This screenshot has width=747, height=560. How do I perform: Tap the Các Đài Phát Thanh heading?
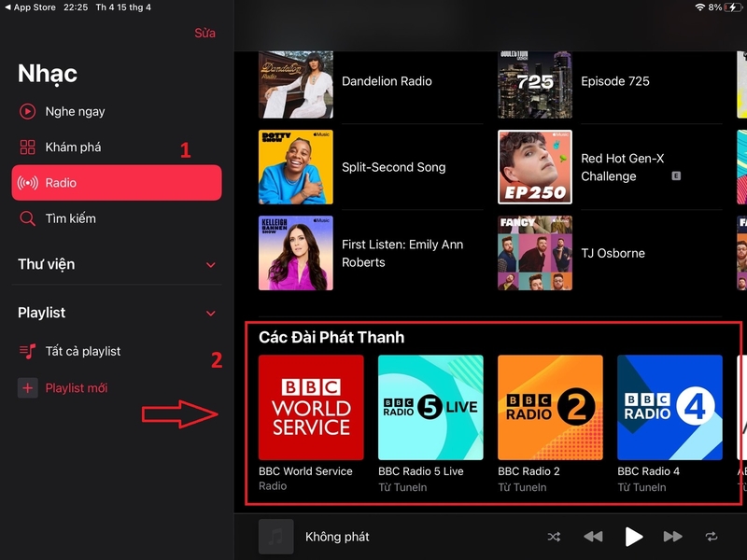pos(331,337)
